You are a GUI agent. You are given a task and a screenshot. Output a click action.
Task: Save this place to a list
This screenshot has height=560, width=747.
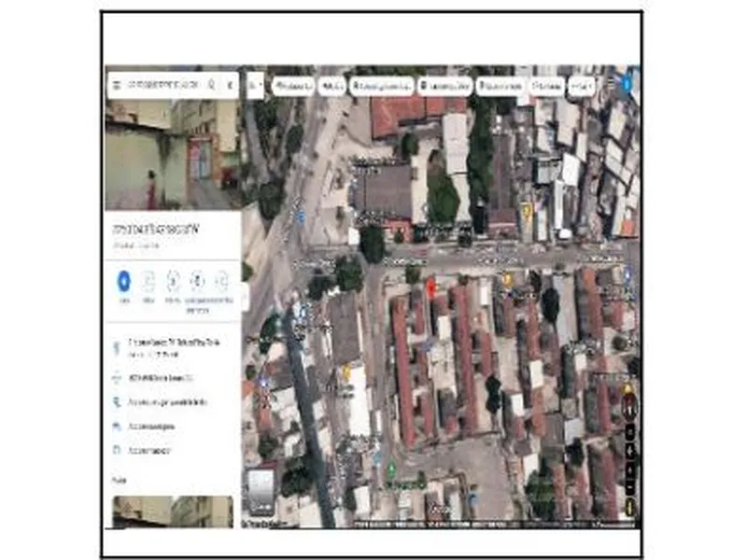pyautogui.click(x=148, y=280)
